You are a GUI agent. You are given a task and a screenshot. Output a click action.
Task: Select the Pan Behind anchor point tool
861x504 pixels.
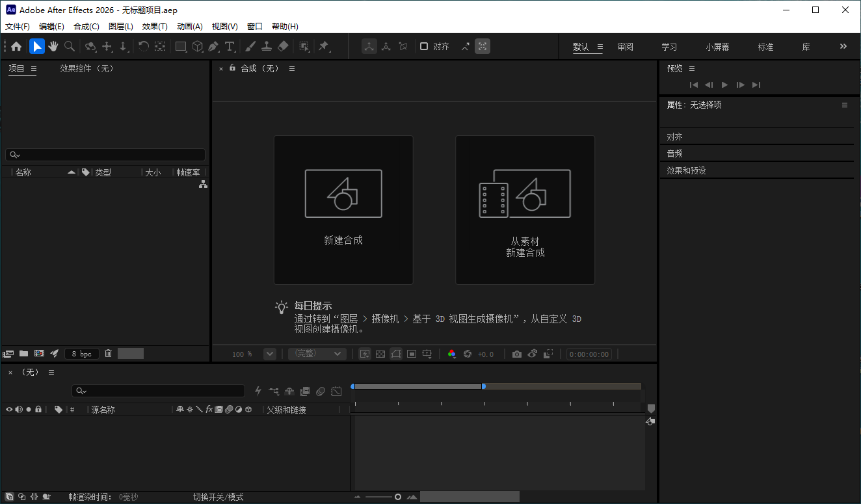(160, 46)
